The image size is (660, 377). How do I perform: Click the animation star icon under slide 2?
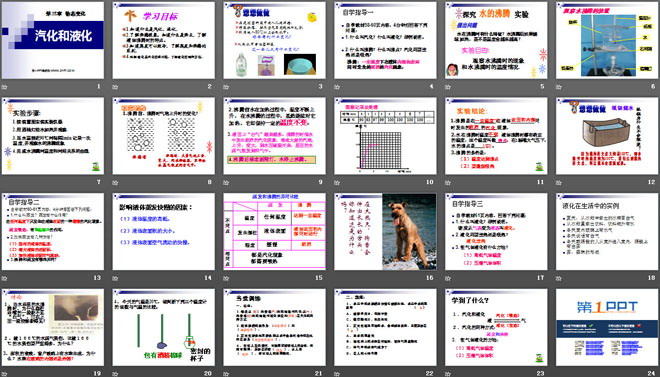[x=115, y=87]
